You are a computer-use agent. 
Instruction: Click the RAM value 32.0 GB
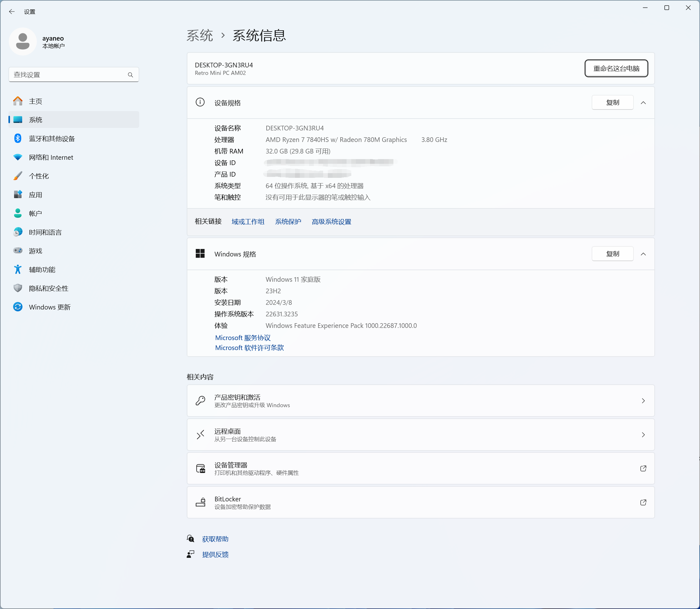(298, 151)
